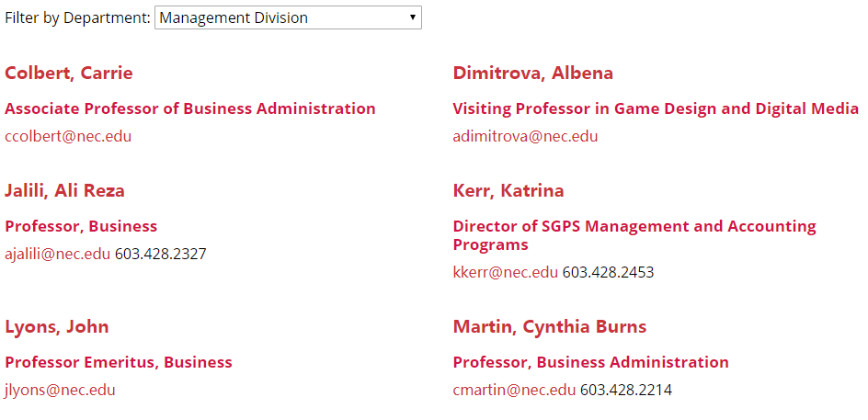
Task: Click cmartin@nec.edu email link
Action: pos(514,390)
